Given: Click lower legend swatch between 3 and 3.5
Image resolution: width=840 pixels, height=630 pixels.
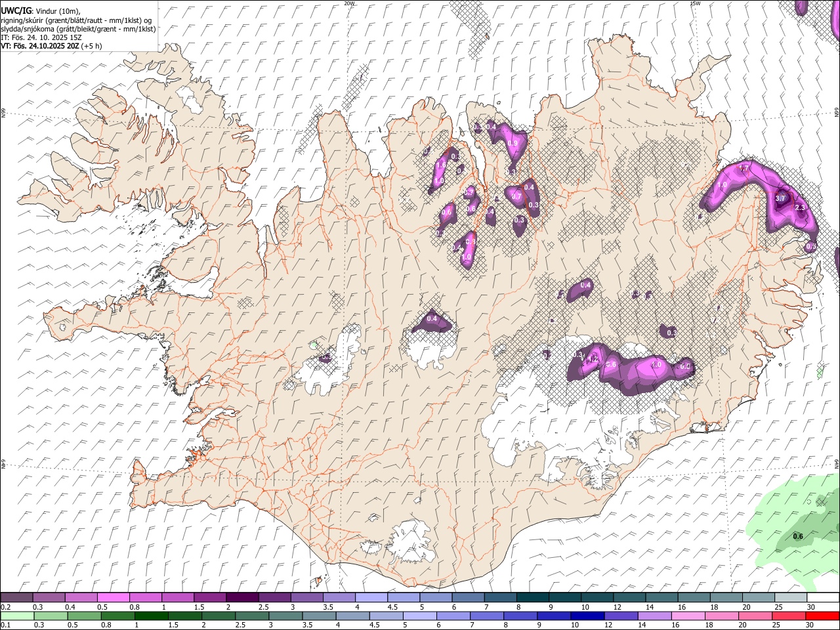Looking at the screenshot, I should tap(286, 616).
